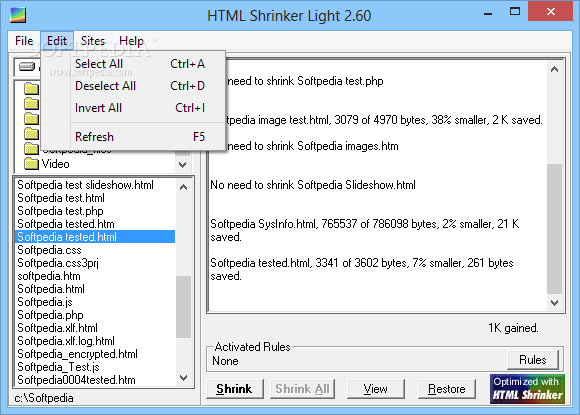Click file list scroll up arrow
This screenshot has width=580, height=415.
click(183, 187)
